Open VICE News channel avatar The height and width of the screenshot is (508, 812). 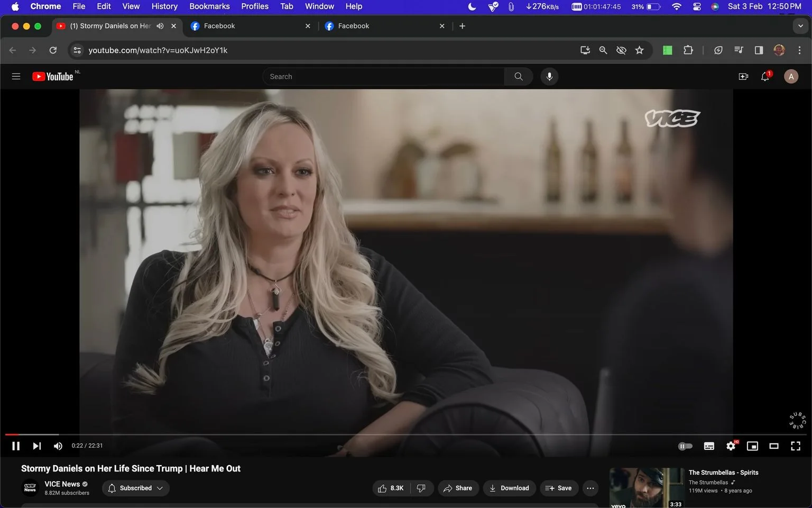(x=30, y=487)
